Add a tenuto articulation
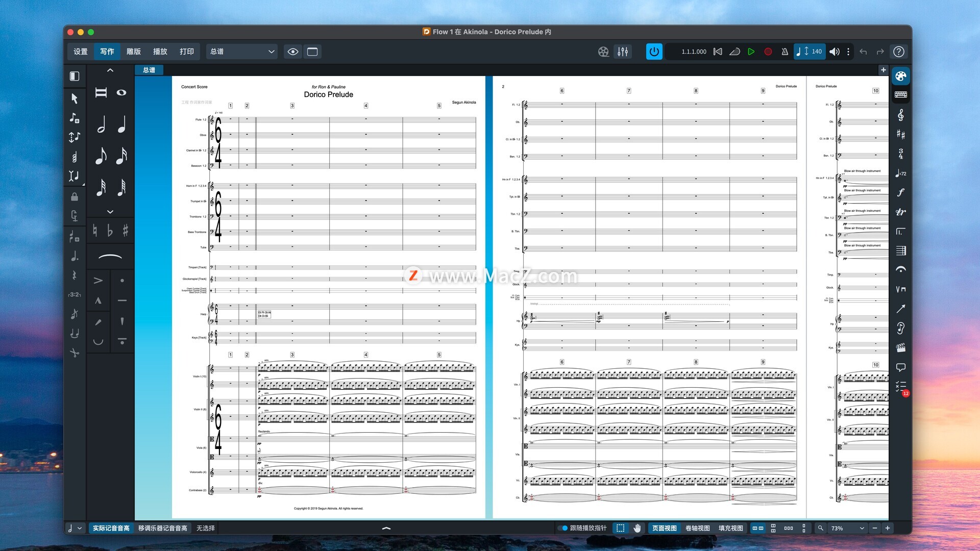The height and width of the screenshot is (551, 980). pyautogui.click(x=122, y=300)
